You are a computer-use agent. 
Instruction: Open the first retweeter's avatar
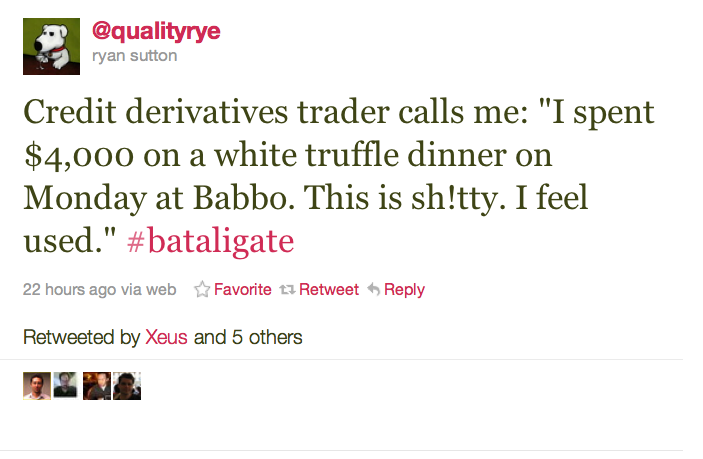[37, 386]
